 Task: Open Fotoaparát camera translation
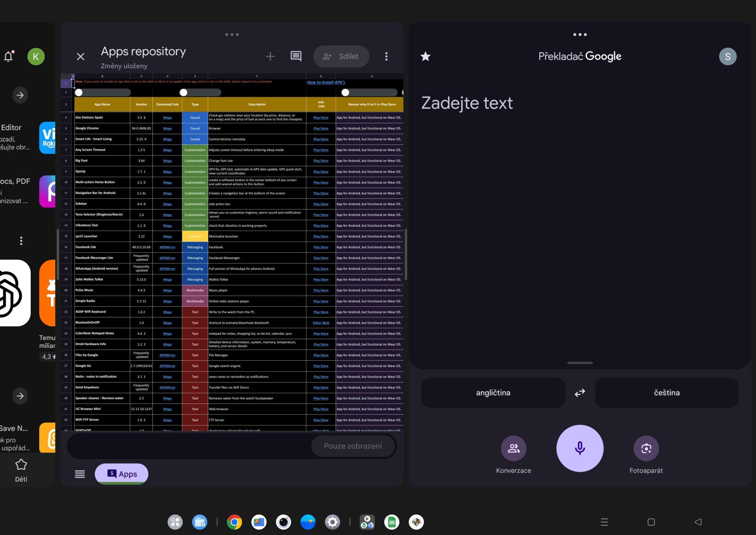pos(646,449)
